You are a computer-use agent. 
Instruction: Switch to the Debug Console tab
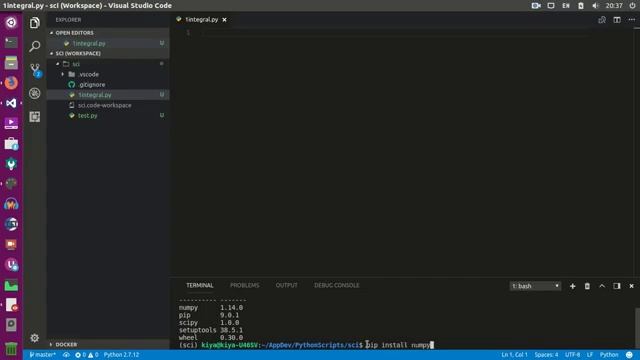(337, 285)
